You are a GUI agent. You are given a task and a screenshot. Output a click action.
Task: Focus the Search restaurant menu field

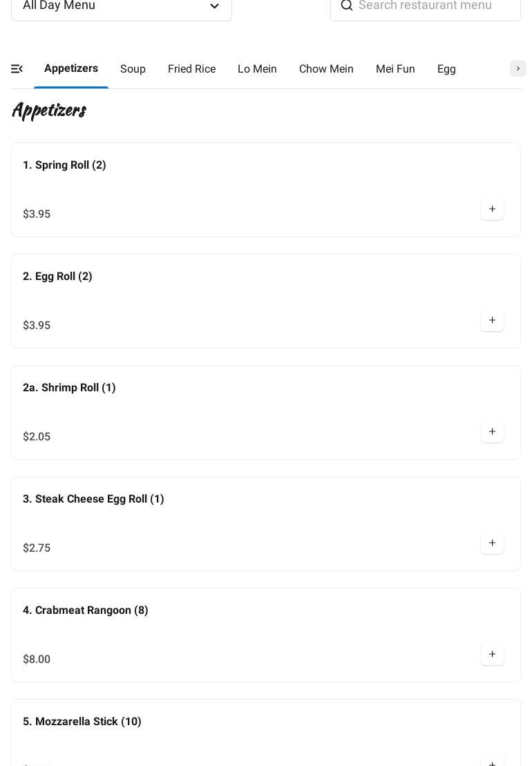(x=435, y=6)
